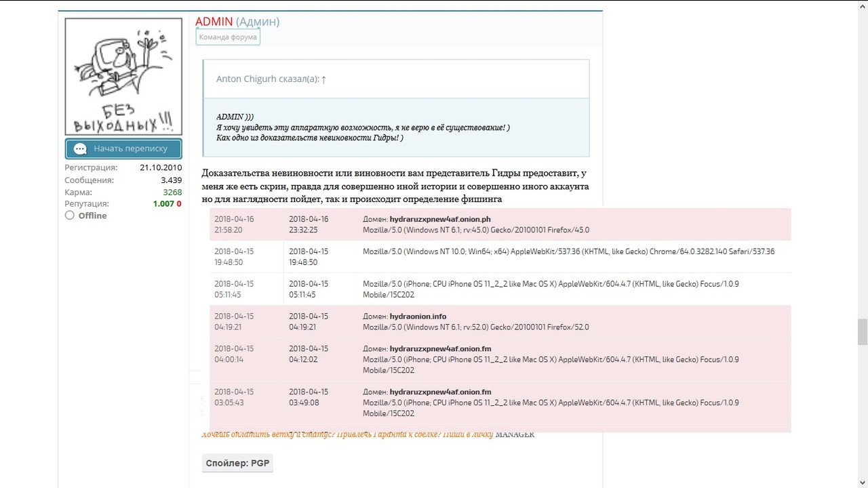This screenshot has width=868, height=488.
Task: Click 'Anton Chigurh сказал(а):' quote header
Action: click(x=267, y=79)
